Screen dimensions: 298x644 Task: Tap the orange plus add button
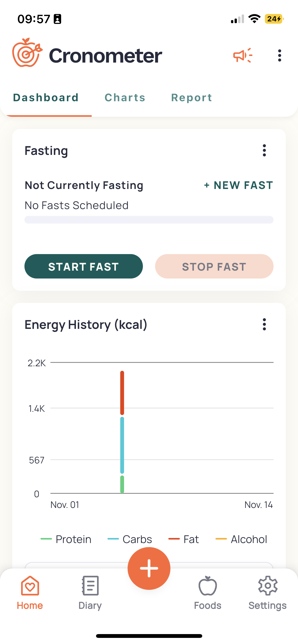(149, 568)
